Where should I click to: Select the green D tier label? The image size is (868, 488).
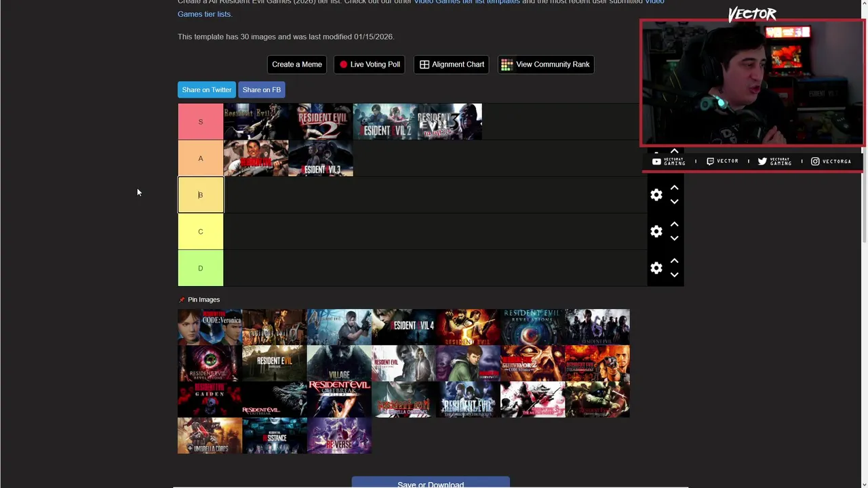coord(201,268)
